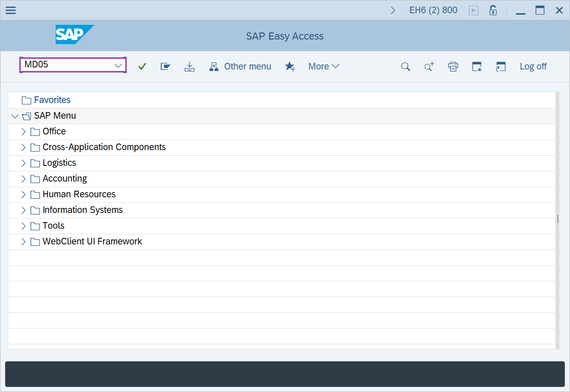Click the Print icon
570x392 pixels.
tap(453, 66)
